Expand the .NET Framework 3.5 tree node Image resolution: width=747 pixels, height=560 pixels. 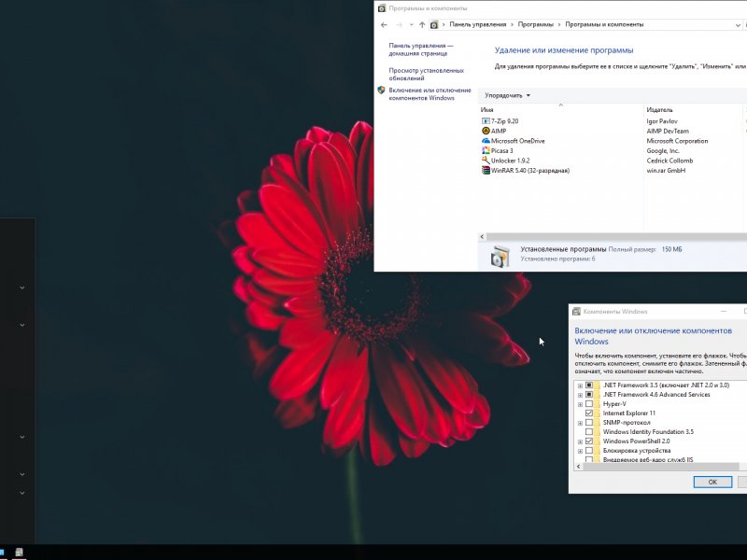[580, 385]
